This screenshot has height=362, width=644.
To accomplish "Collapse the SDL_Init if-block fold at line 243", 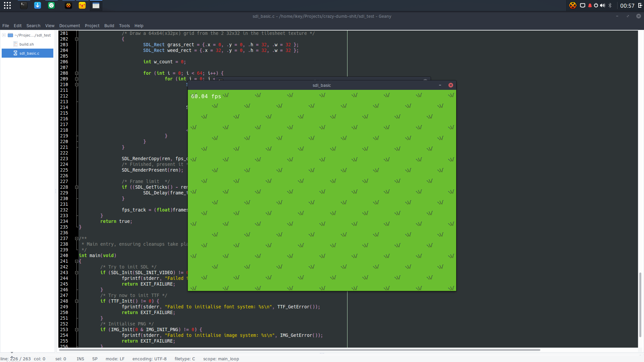I will click(76, 273).
